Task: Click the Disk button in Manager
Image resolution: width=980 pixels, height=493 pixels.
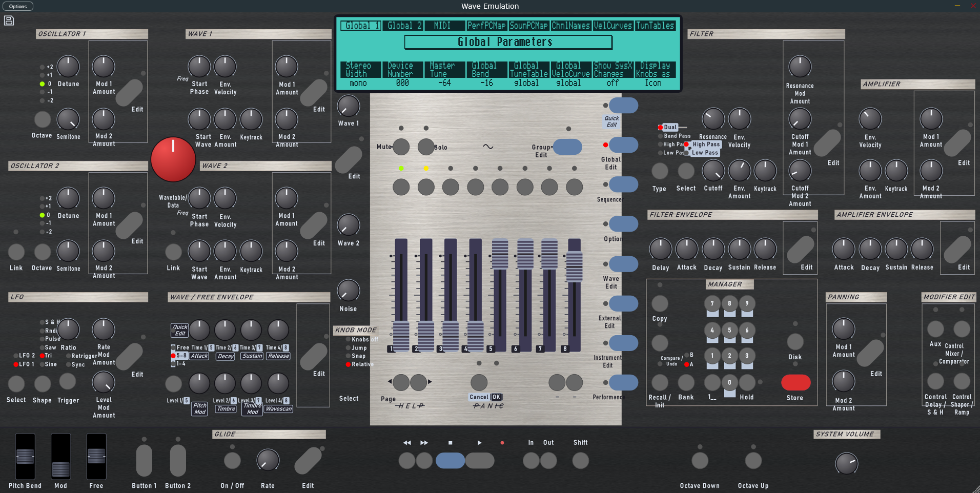Action: coord(795,342)
